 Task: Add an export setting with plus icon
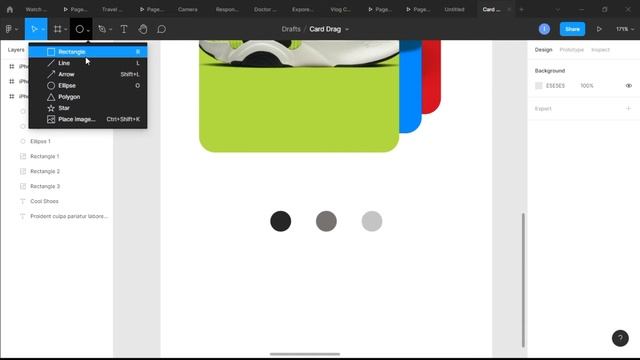point(629,109)
